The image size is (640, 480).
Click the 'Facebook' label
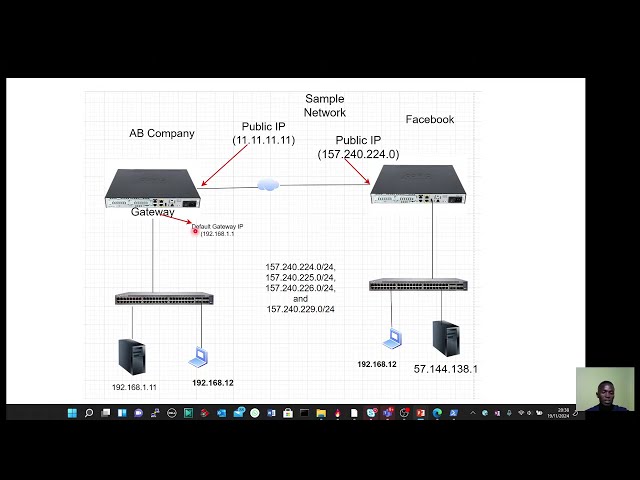click(x=430, y=119)
